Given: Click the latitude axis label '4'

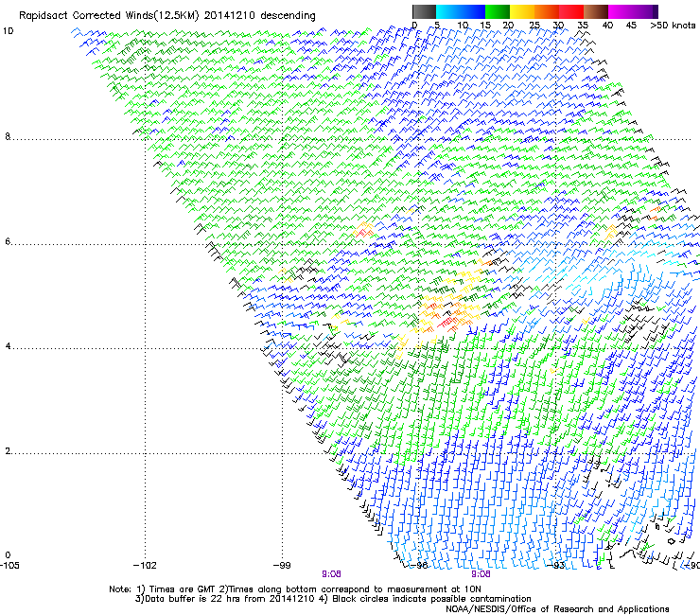Looking at the screenshot, I should coord(8,345).
